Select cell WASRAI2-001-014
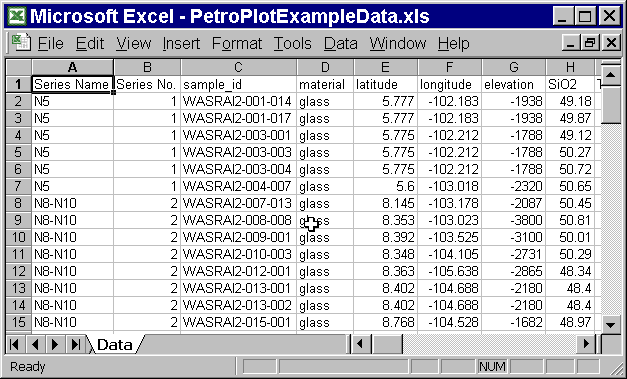This screenshot has height=379, width=627. [x=238, y=102]
